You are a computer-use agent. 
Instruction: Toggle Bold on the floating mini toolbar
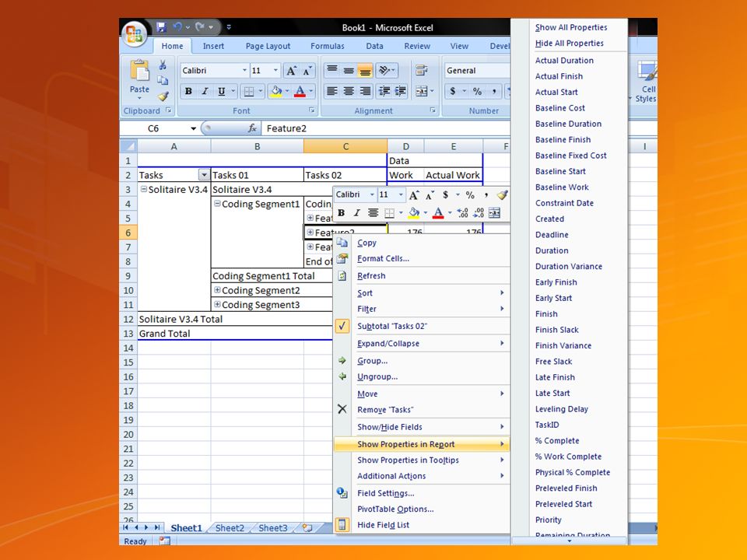341,213
